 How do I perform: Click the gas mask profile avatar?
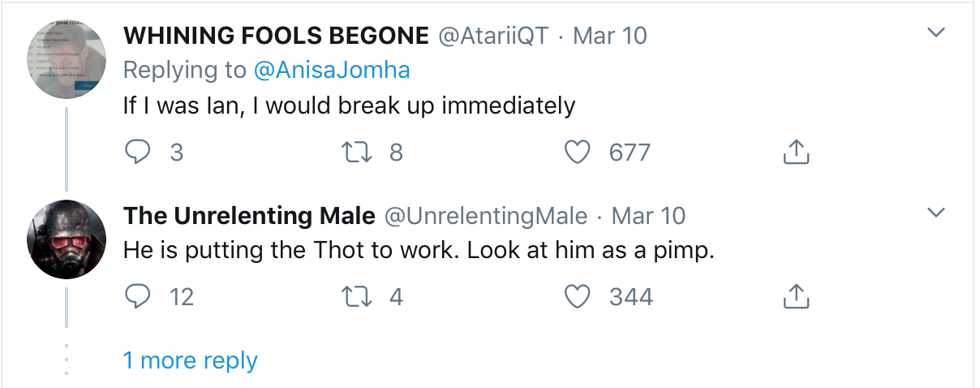point(67,239)
